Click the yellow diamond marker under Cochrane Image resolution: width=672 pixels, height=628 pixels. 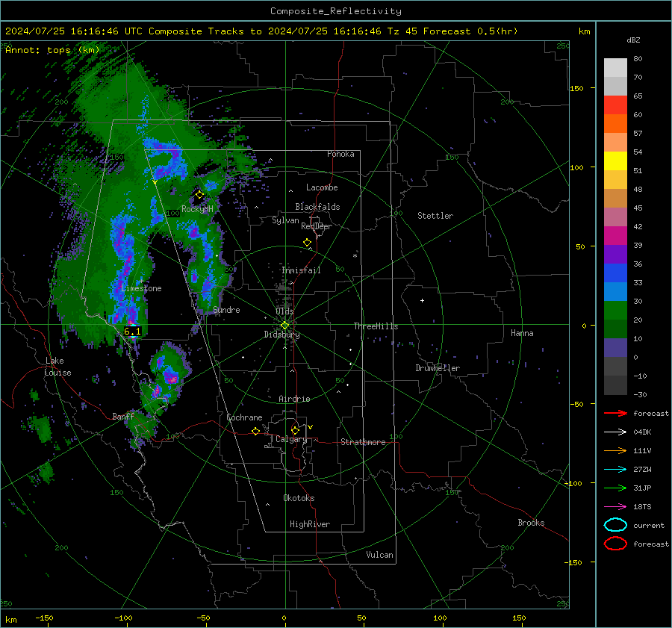click(255, 432)
